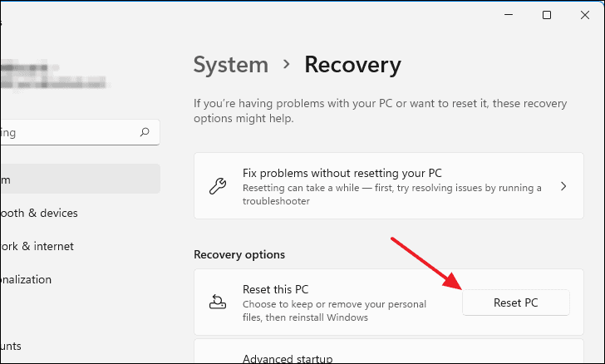
Task: Open Accounts settings page
Action: pyautogui.click(x=11, y=346)
